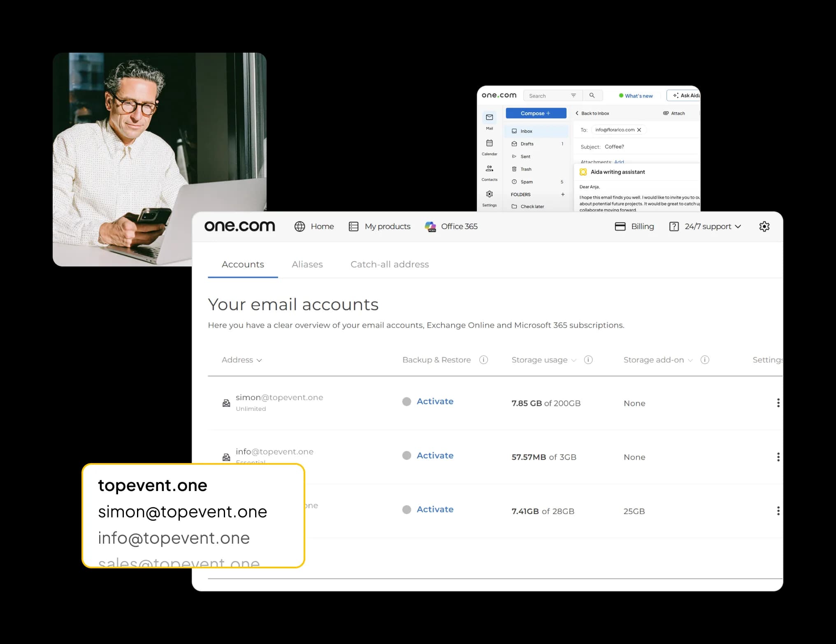Click the webmail search magnifier icon
The image size is (836, 644).
[592, 95]
